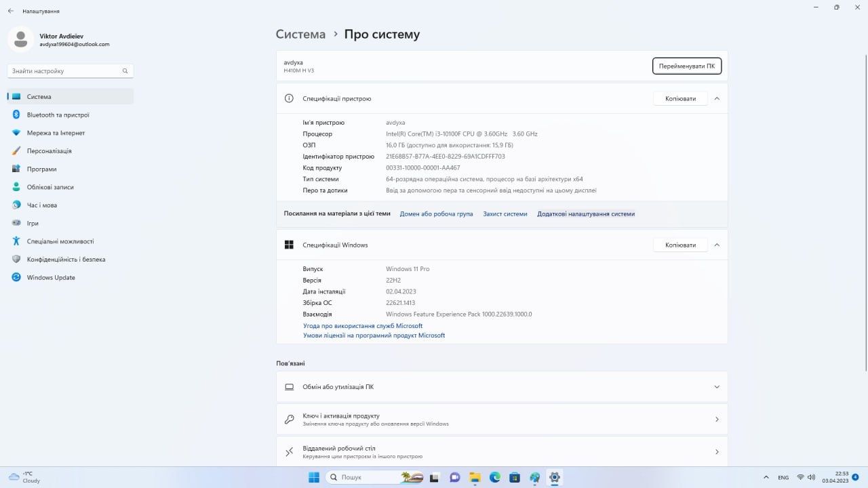Click the processor value i3-10100F text
868x488 pixels.
pyautogui.click(x=461, y=134)
